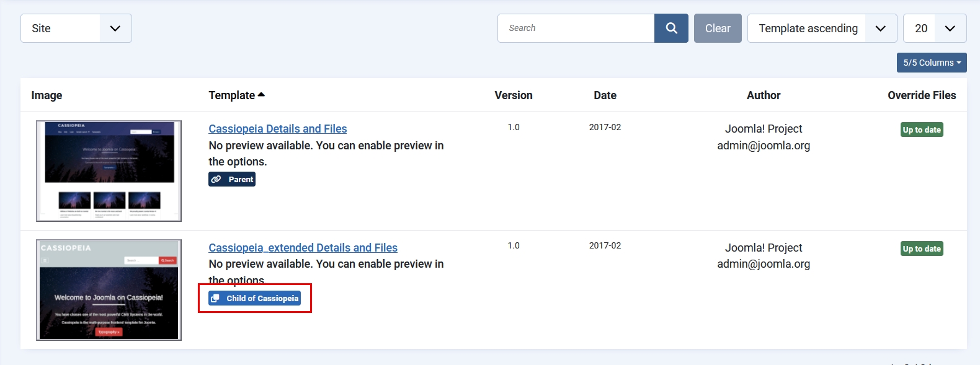The image size is (980, 365).
Task: Click Up to date badge for Cassiopeia_extended
Action: 921,249
